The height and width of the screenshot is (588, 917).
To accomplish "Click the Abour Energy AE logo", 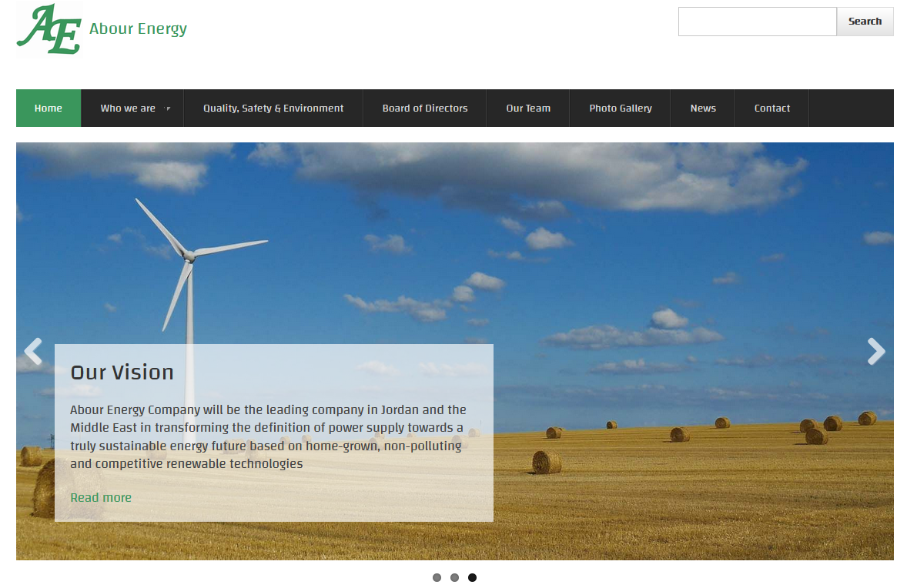I will pos(49,29).
